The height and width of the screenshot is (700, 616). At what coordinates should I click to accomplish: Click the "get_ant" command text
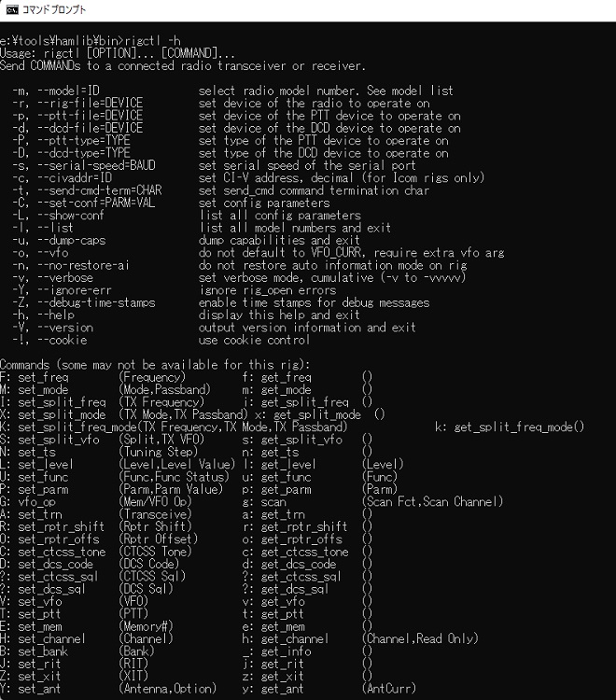pos(283,690)
